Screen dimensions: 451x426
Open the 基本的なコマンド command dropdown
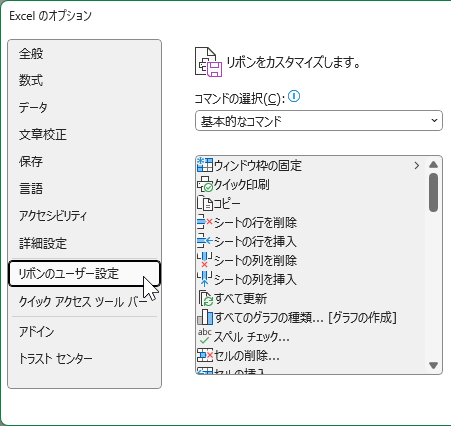pyautogui.click(x=319, y=121)
